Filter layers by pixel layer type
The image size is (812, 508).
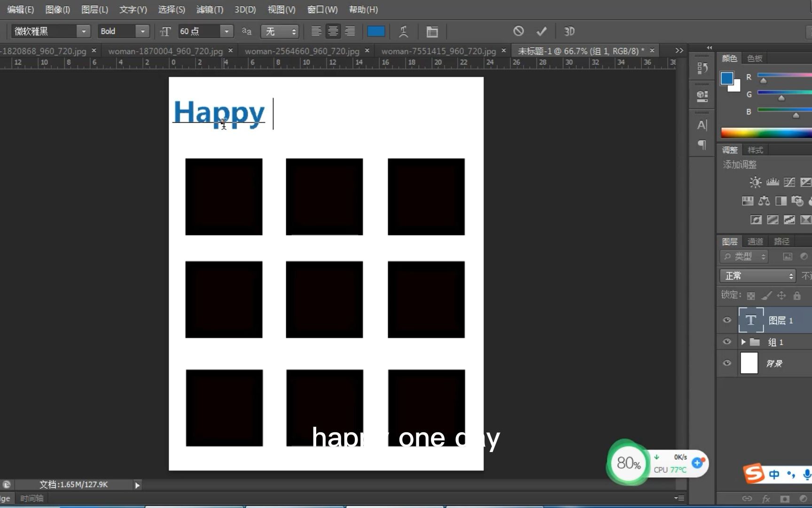pyautogui.click(x=788, y=256)
